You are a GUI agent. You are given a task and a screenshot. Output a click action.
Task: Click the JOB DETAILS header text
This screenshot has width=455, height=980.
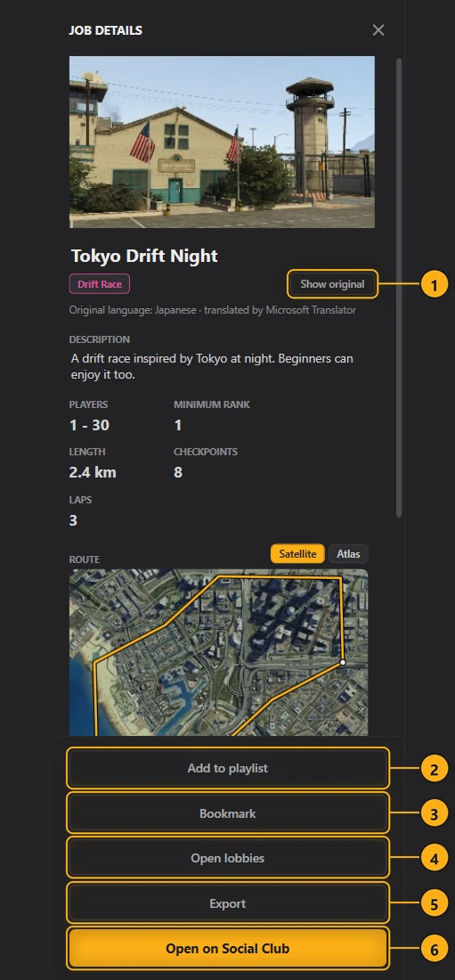(106, 30)
